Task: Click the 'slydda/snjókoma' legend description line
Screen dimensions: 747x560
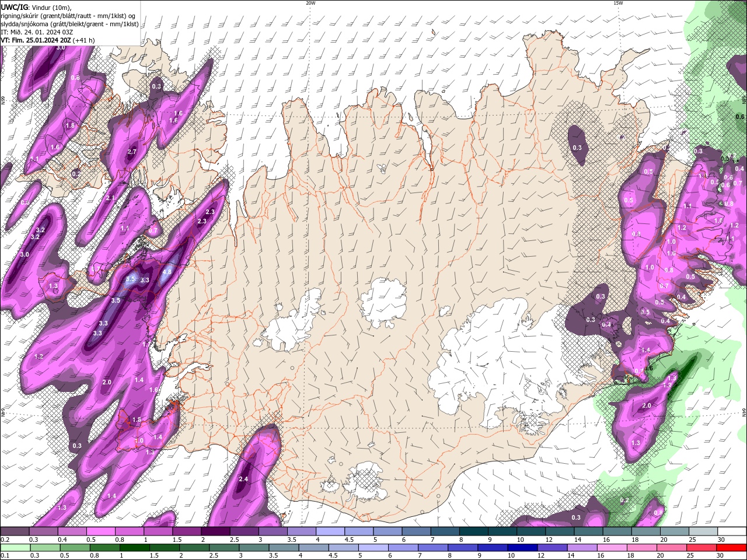Action: 69,24
